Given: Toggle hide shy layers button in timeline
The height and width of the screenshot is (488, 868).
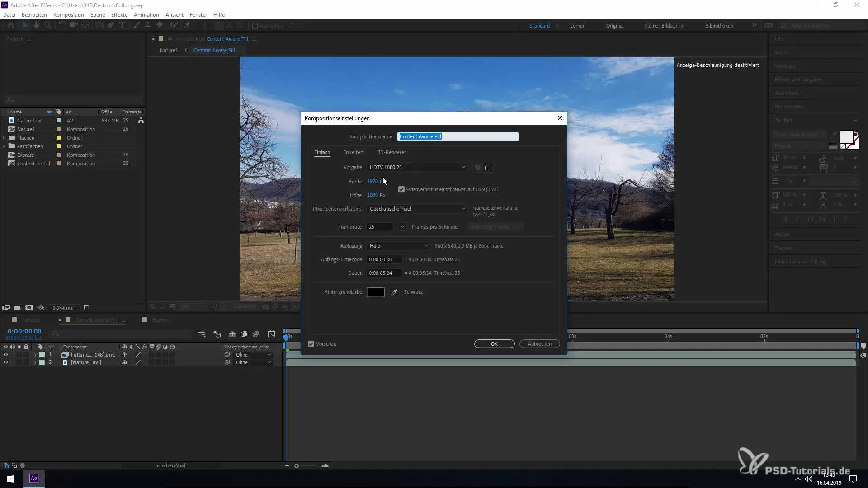Looking at the screenshot, I should (232, 334).
